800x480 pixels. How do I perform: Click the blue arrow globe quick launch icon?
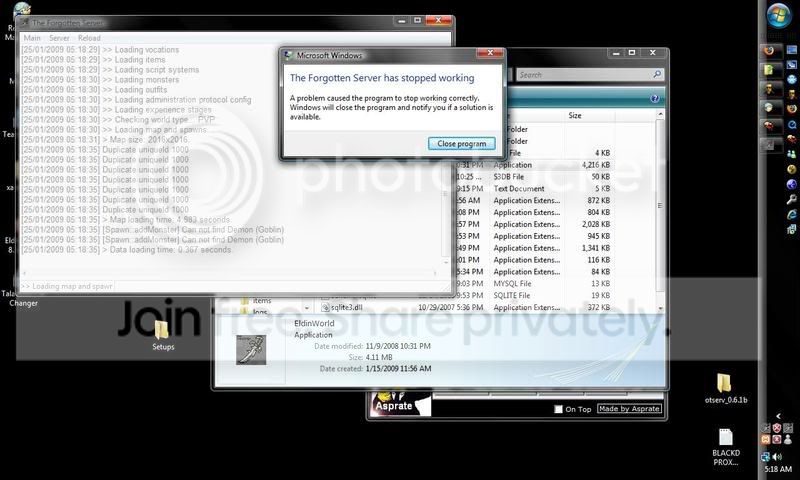792,184
